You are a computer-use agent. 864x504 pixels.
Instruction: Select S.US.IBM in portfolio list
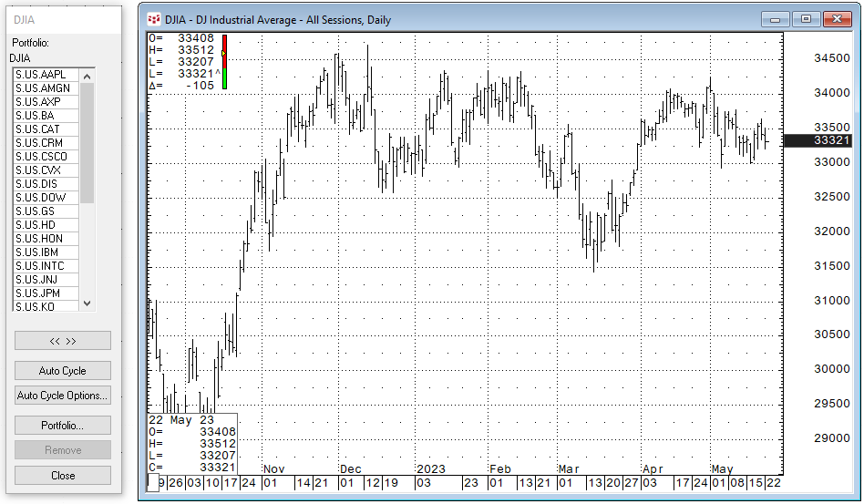pyautogui.click(x=46, y=252)
